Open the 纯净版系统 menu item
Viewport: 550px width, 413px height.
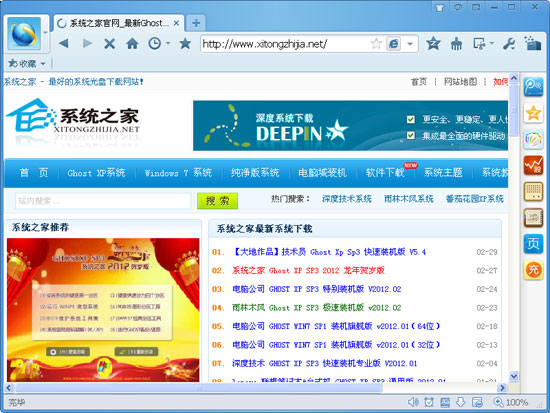(255, 173)
